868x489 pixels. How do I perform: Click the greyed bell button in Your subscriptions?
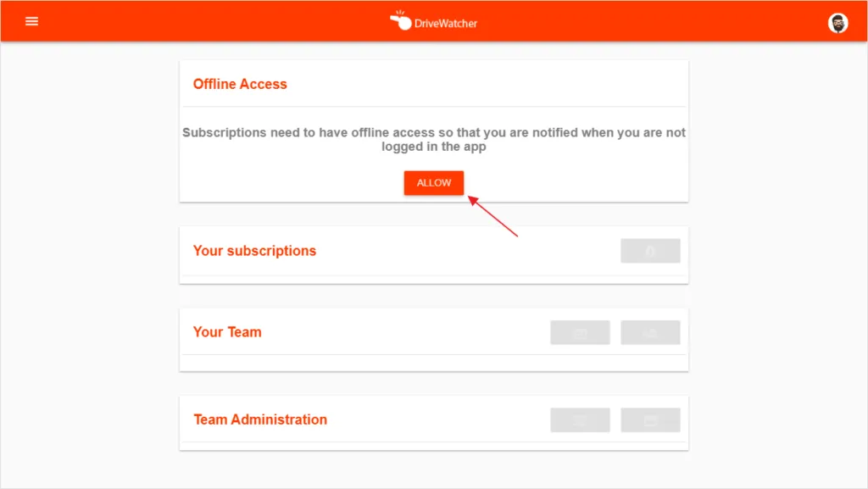pos(650,251)
